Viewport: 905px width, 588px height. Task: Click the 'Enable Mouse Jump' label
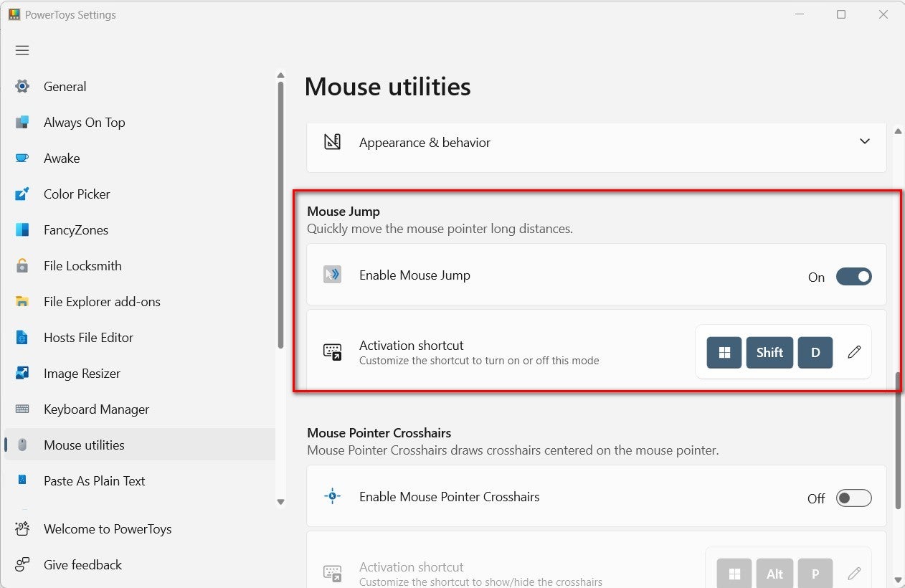pyautogui.click(x=414, y=275)
